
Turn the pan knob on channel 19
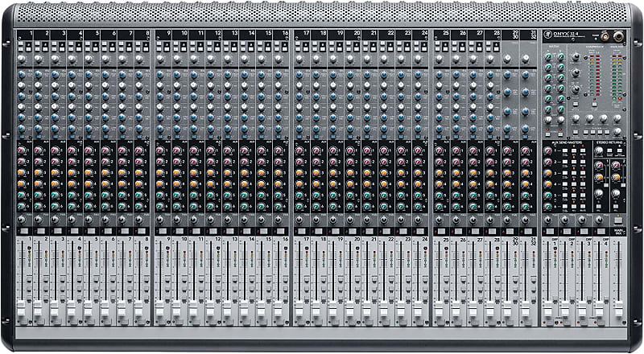[333, 220]
